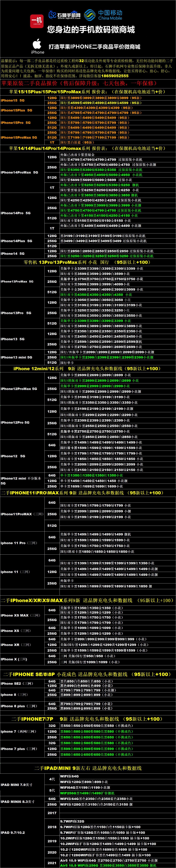Image resolution: width=176 pixels, height=868 pixels.
Task: Click the 2021 year cell for IPAD
Action: coord(52,863)
